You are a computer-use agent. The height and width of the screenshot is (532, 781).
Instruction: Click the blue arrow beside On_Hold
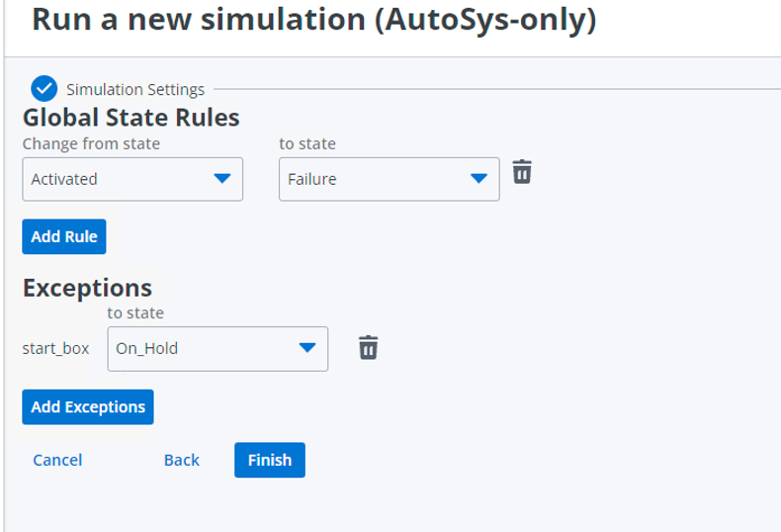pos(307,348)
